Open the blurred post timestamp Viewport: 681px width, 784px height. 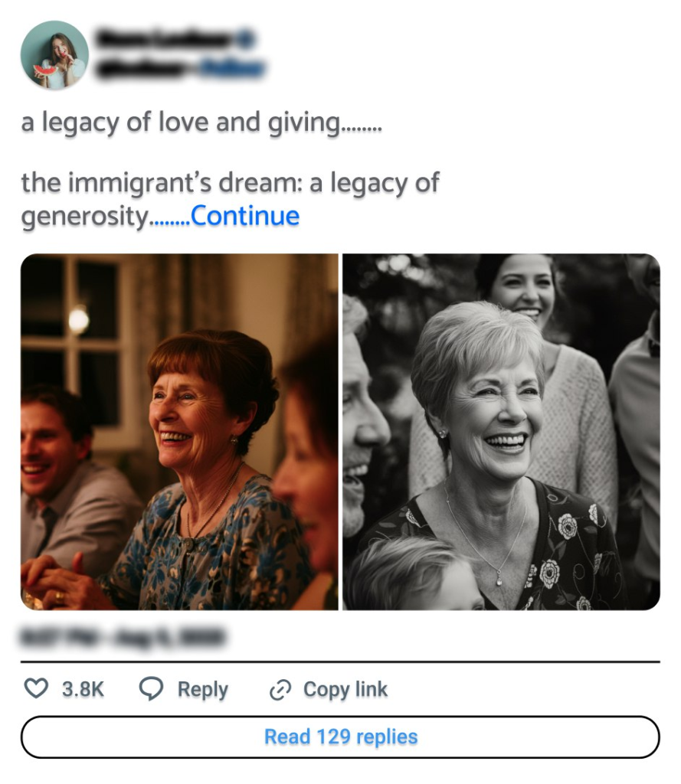point(123,636)
